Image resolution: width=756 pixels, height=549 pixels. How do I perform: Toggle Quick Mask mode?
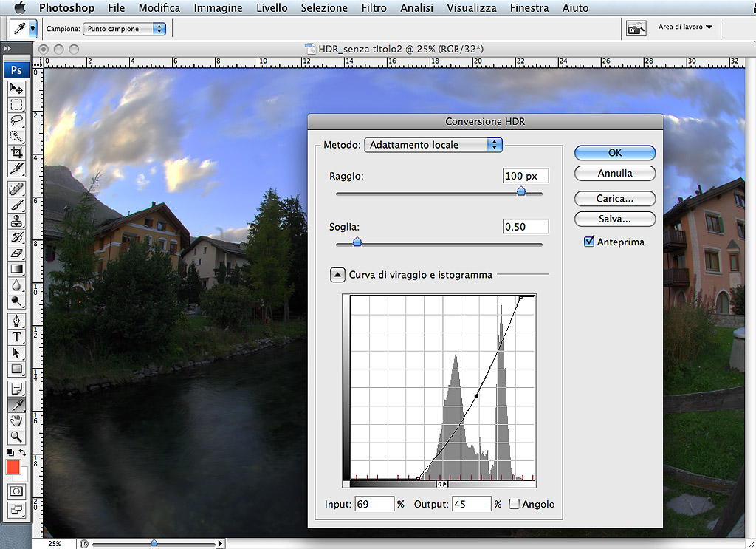point(16,491)
